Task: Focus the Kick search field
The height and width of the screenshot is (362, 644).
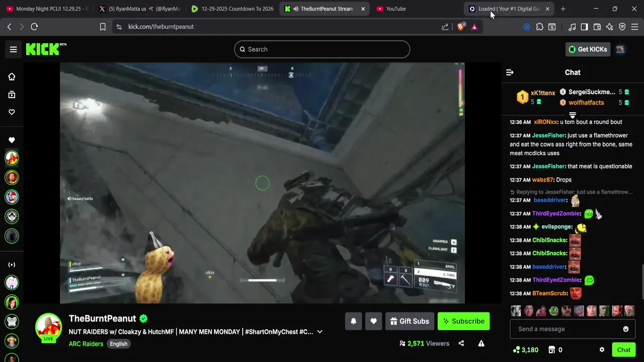Action: (322, 49)
